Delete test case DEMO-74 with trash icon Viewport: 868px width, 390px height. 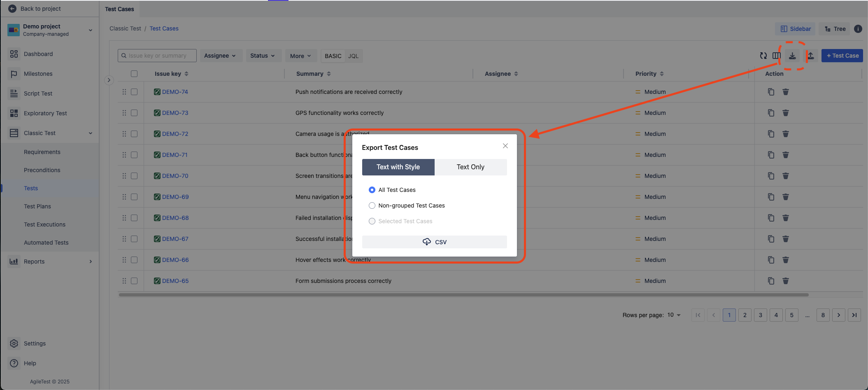(785, 92)
